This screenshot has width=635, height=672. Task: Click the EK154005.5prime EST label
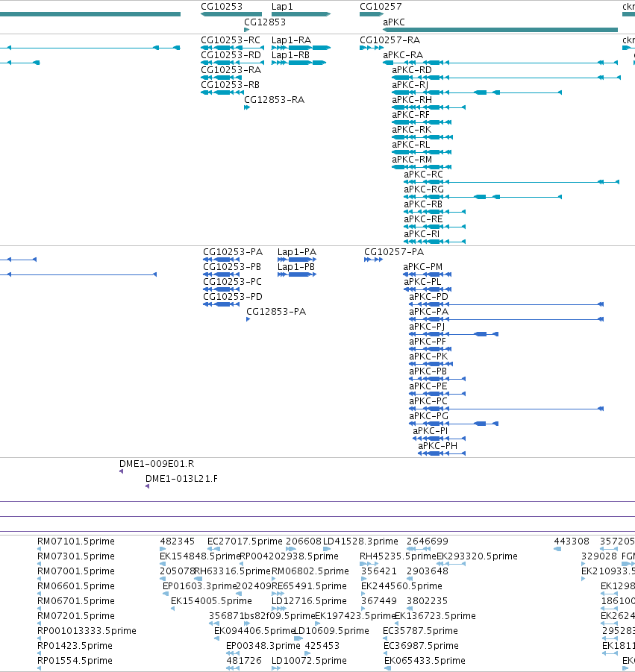tap(211, 601)
